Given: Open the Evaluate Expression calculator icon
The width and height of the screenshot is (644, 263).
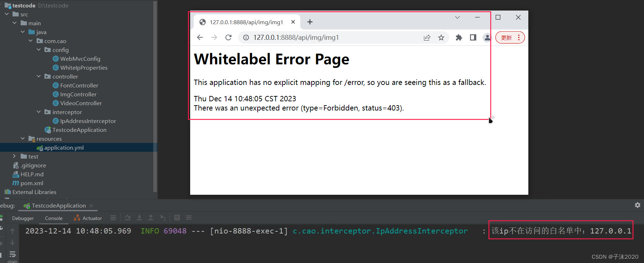Looking at the screenshot, I should coord(177,218).
